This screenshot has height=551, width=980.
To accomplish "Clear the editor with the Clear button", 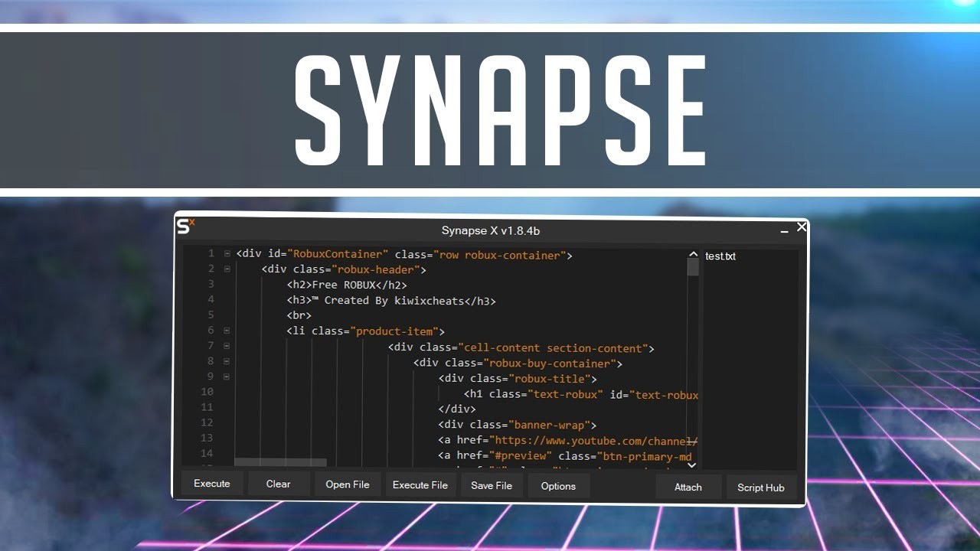I will (279, 484).
